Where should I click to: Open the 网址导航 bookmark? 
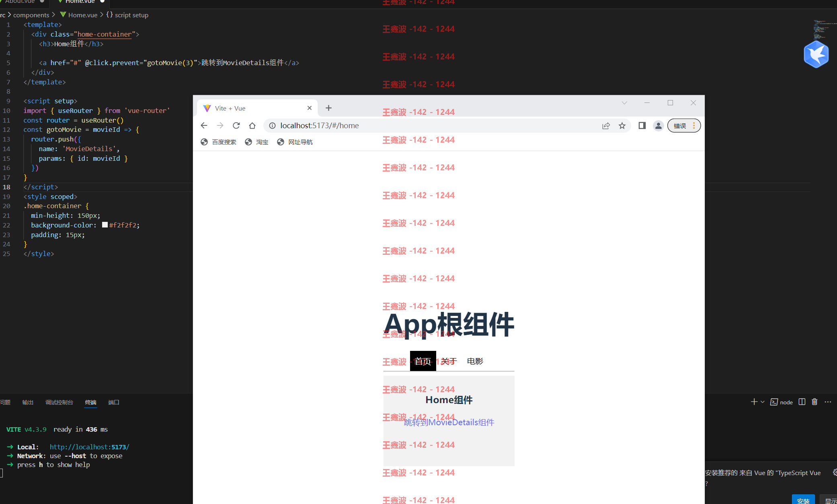pos(295,142)
